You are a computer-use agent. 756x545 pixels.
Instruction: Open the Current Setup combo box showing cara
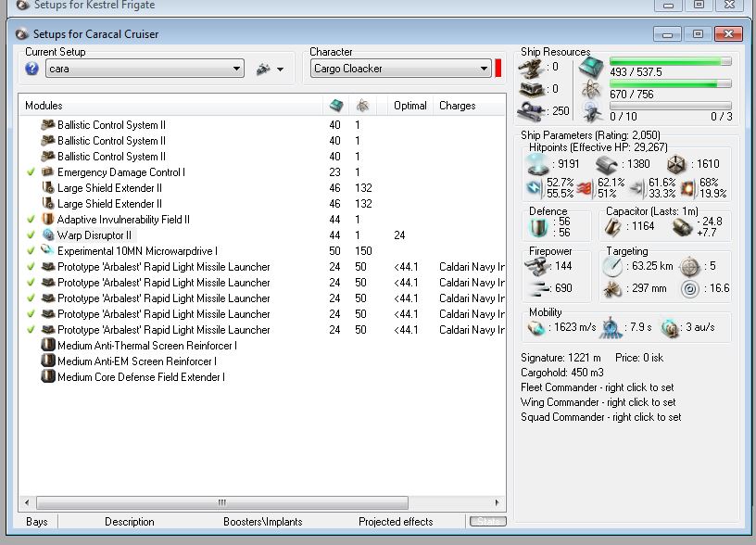145,69
